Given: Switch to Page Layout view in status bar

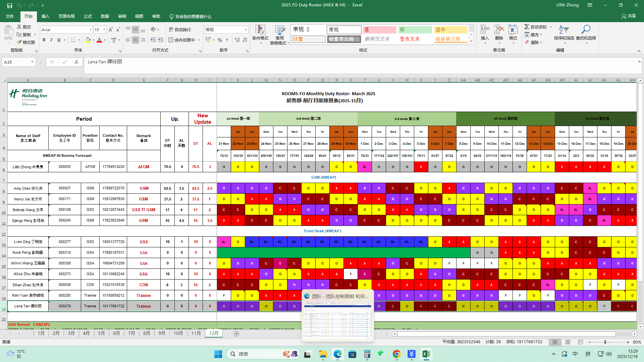Looking at the screenshot, I should tap(568, 342).
